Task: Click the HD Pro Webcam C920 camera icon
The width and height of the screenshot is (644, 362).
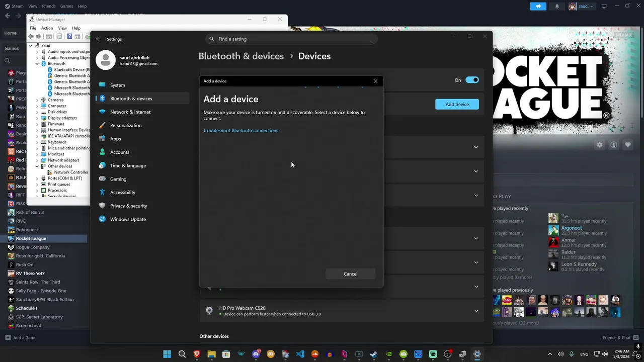Action: pyautogui.click(x=209, y=311)
